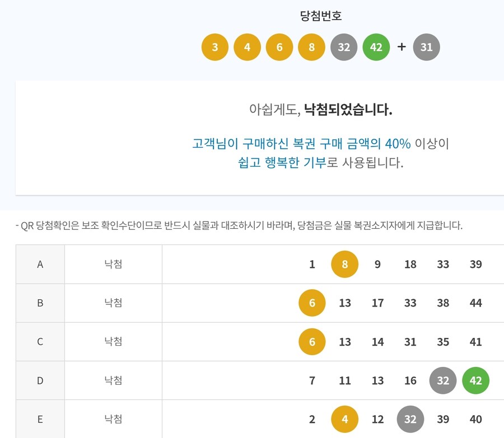Image resolution: width=504 pixels, height=438 pixels.
Task: Select the yellow winning ball number 4
Action: pos(247,47)
